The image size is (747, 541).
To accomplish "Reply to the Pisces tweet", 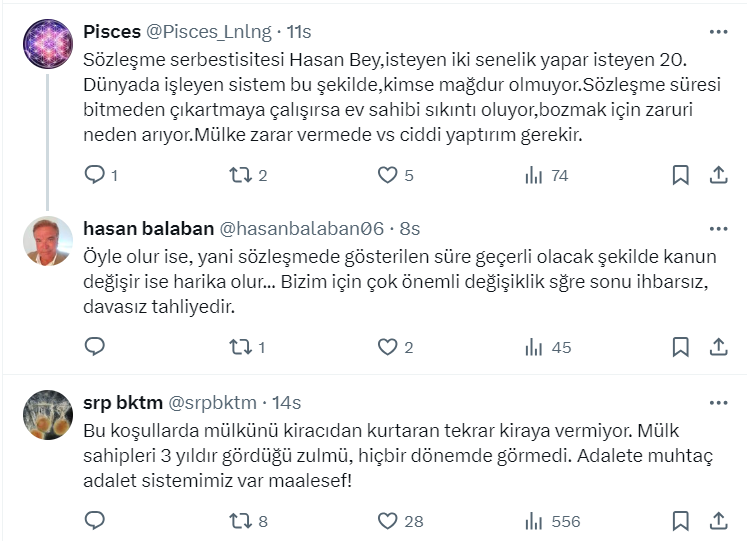I will point(94,175).
